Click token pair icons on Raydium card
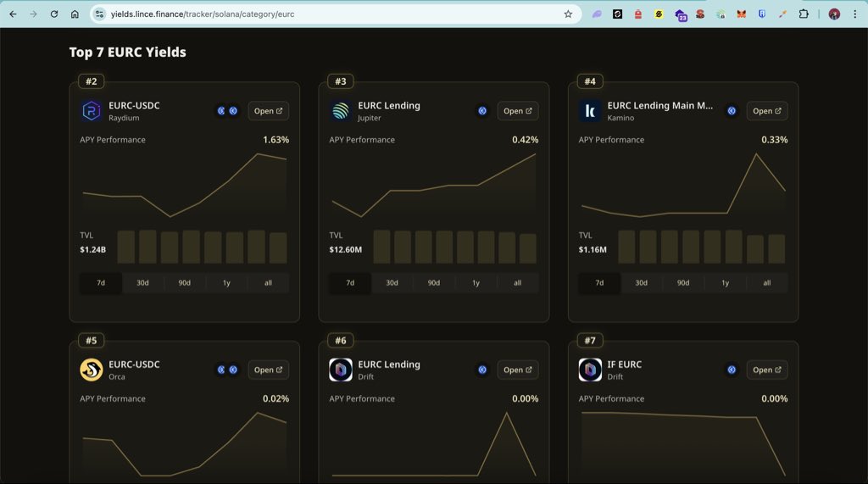The width and height of the screenshot is (868, 484). pyautogui.click(x=227, y=111)
